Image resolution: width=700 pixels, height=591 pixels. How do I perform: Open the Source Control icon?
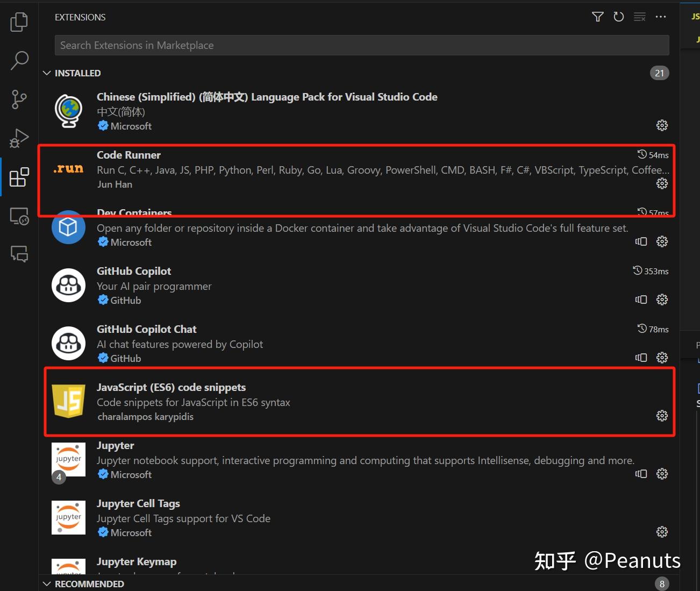[x=19, y=99]
